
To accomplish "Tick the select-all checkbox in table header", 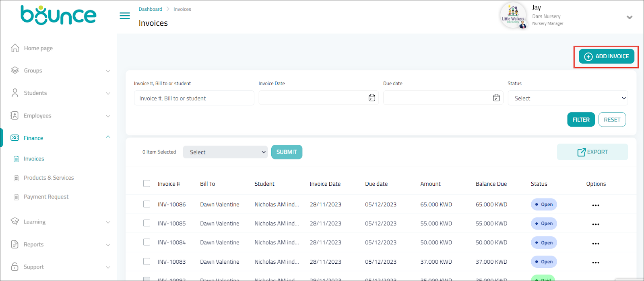I will click(x=147, y=183).
